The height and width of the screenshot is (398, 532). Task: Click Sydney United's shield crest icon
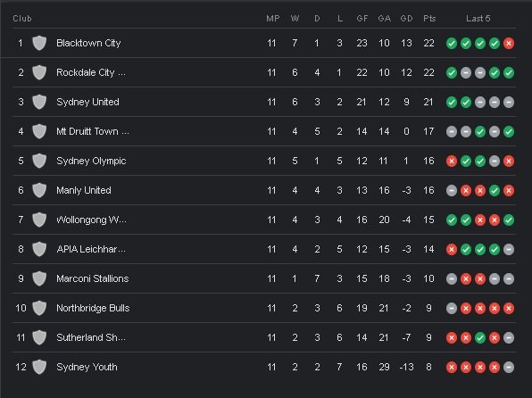39,102
